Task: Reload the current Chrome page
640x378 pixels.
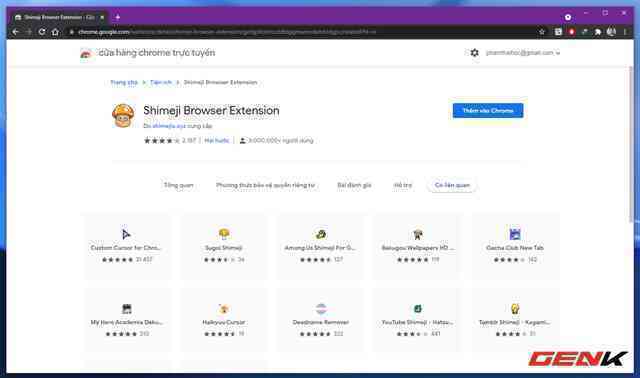Action: tap(42, 31)
